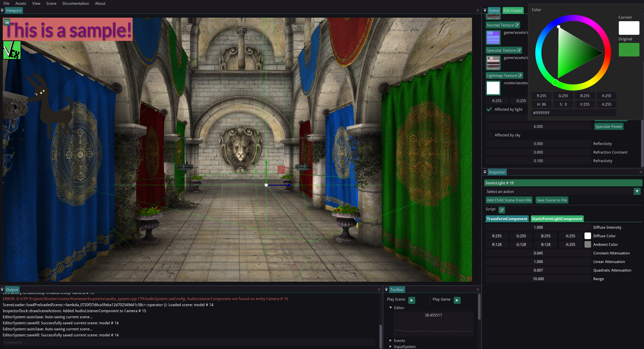Image resolution: width=644 pixels, height=349 pixels.
Task: Click the Play Game button
Action: pos(457,300)
